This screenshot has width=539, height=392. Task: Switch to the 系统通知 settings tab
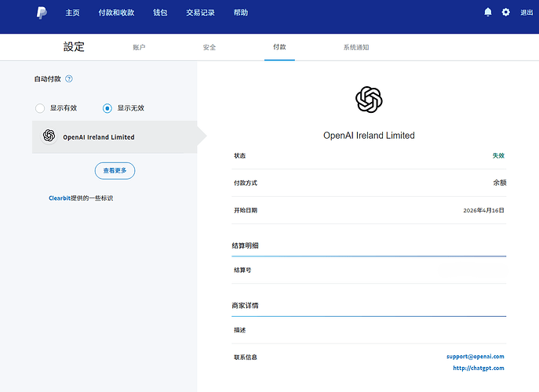coord(356,47)
